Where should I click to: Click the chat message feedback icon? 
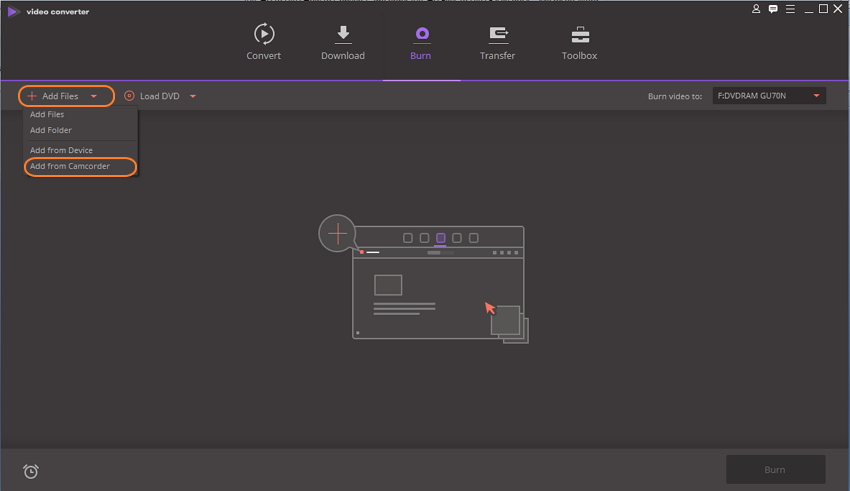pyautogui.click(x=773, y=9)
